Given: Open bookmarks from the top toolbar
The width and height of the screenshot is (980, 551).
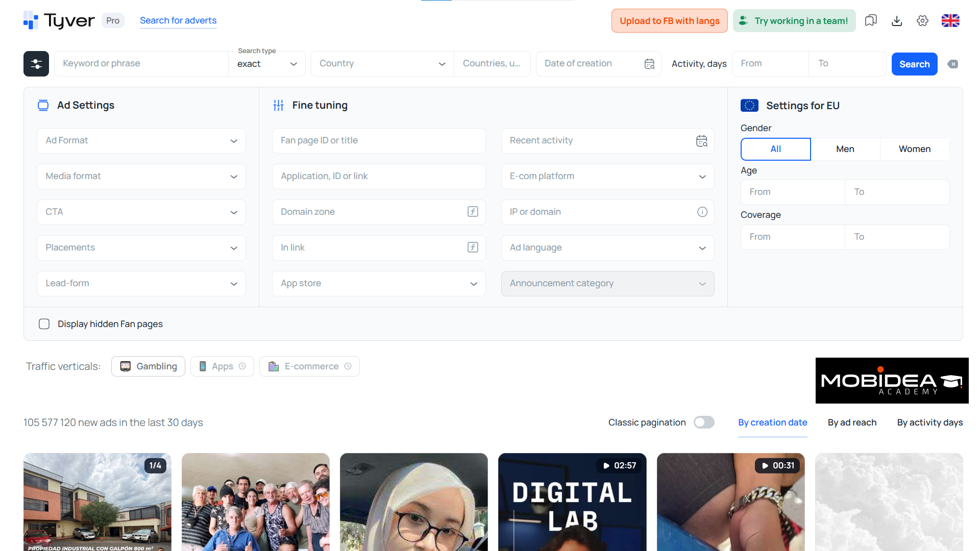Looking at the screenshot, I should pos(870,20).
